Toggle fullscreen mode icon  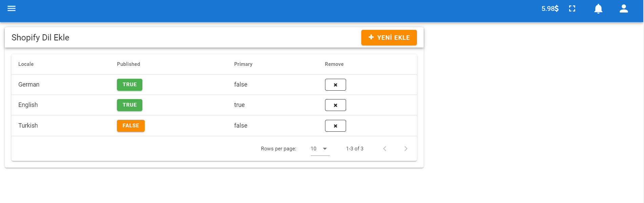572,8
